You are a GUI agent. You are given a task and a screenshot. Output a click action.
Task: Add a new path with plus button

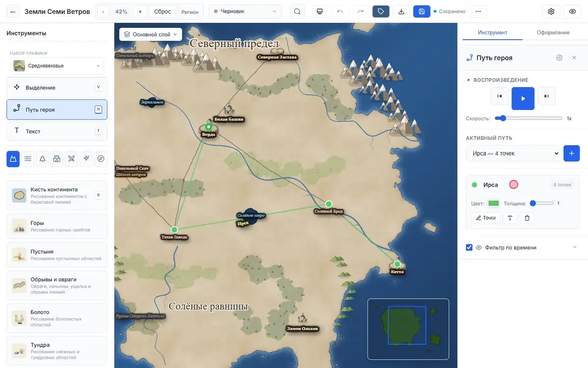[x=572, y=154]
